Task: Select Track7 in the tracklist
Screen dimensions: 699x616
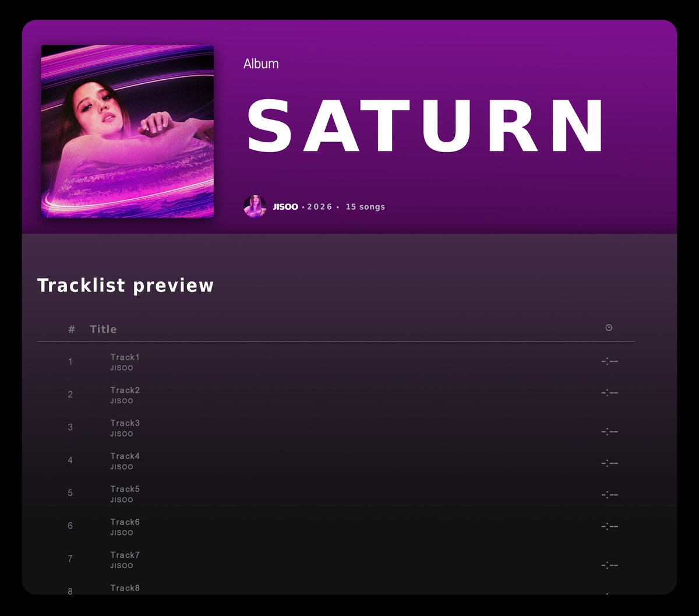Action: click(125, 555)
